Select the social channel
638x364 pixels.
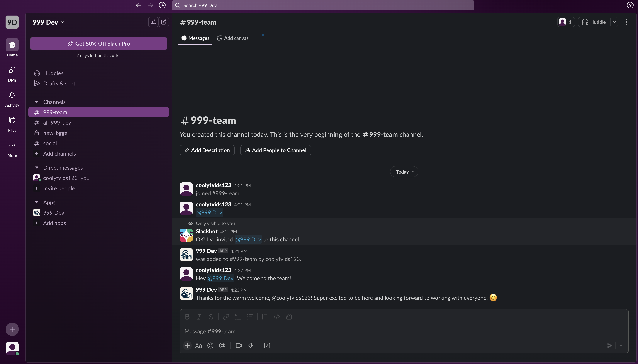tap(99, 143)
